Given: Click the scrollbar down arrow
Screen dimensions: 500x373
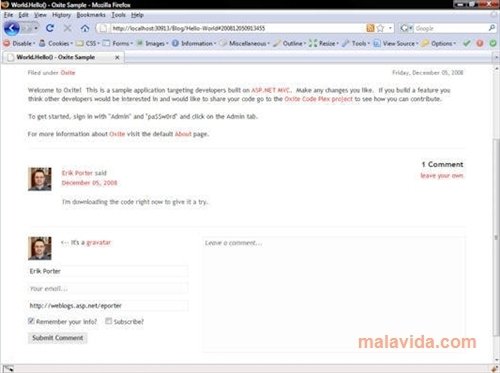Looking at the screenshot, I should coord(496,360).
